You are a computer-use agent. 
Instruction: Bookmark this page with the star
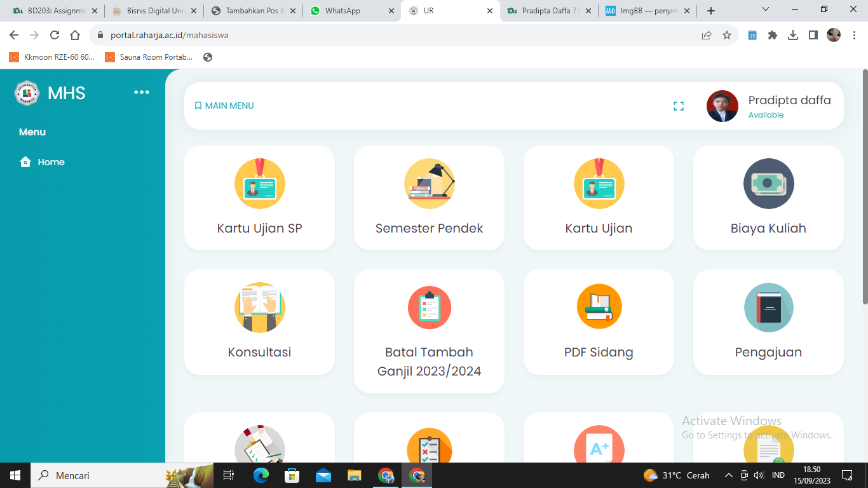coord(727,36)
